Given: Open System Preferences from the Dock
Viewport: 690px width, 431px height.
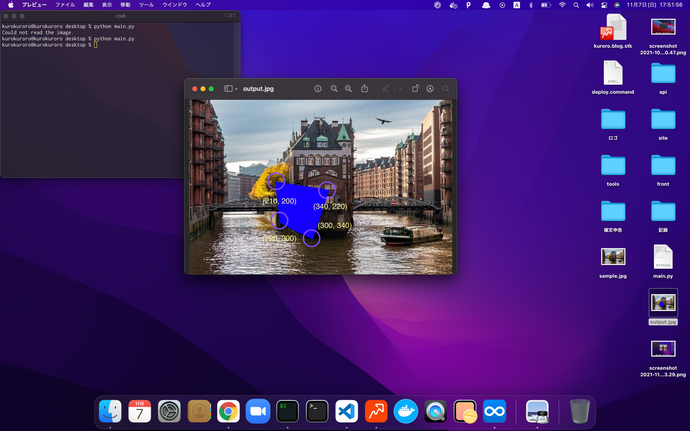Looking at the screenshot, I should (169, 412).
